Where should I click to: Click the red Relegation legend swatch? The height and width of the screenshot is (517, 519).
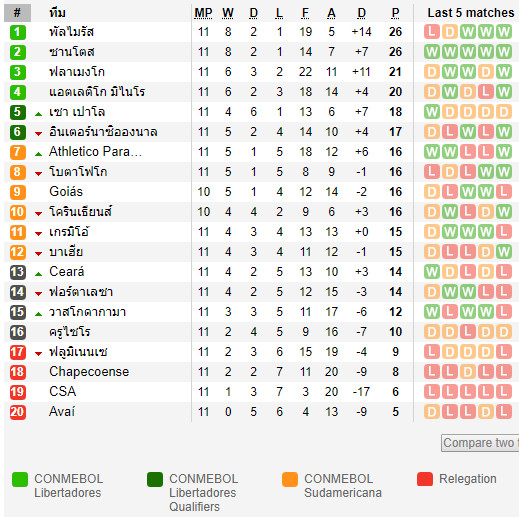coord(425,479)
